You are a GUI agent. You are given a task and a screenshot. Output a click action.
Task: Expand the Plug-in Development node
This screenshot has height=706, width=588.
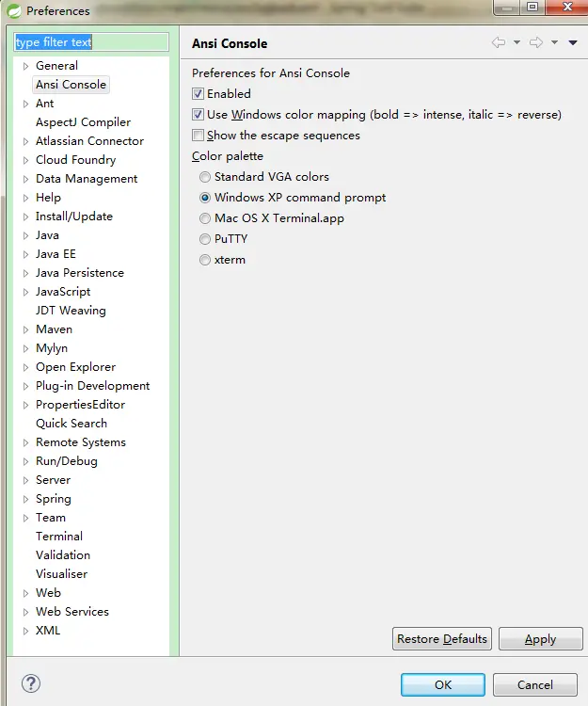(25, 386)
